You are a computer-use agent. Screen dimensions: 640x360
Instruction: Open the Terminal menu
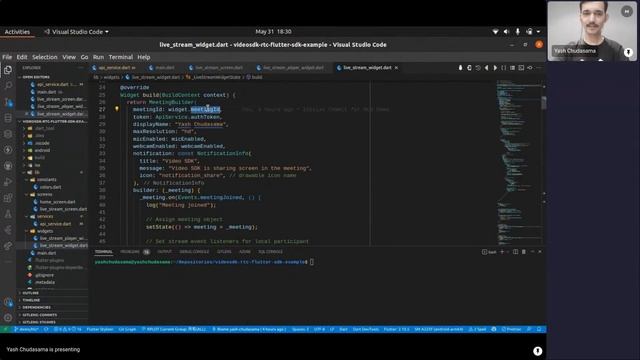121,57
